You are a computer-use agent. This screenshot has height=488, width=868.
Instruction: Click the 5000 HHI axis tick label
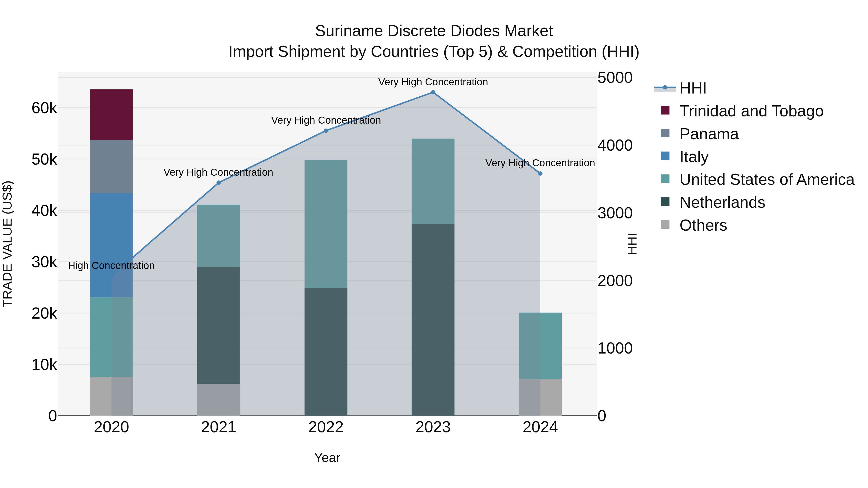click(615, 78)
